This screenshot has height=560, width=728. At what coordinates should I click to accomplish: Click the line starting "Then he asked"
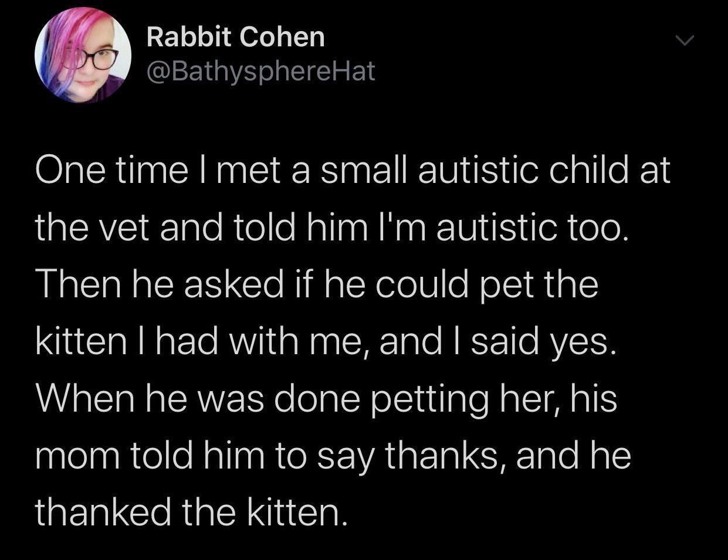point(317,284)
